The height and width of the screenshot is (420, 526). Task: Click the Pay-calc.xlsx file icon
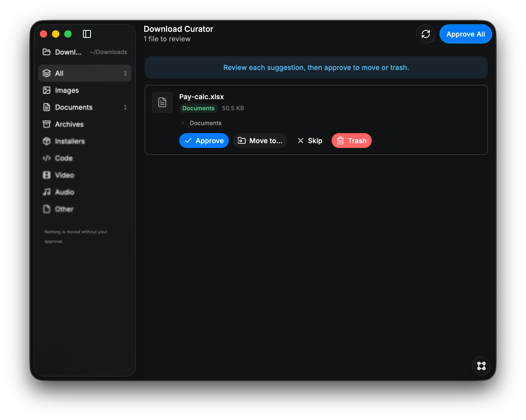(162, 102)
